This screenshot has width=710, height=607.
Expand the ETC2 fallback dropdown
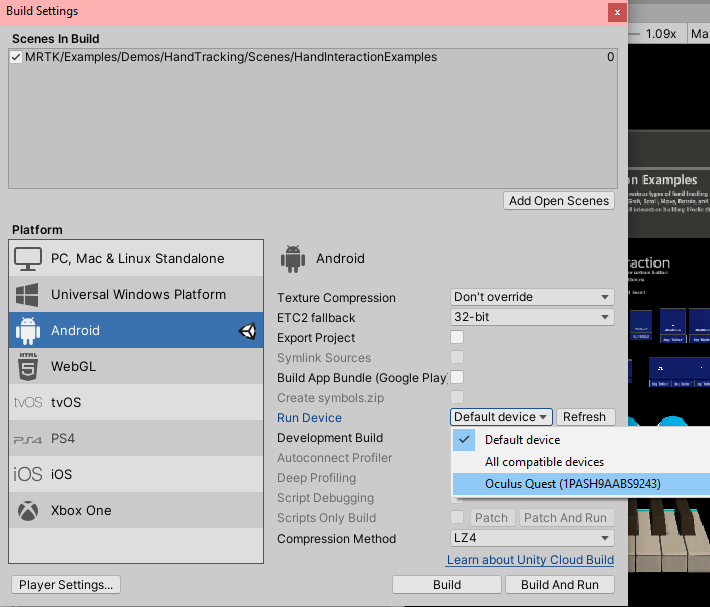532,317
